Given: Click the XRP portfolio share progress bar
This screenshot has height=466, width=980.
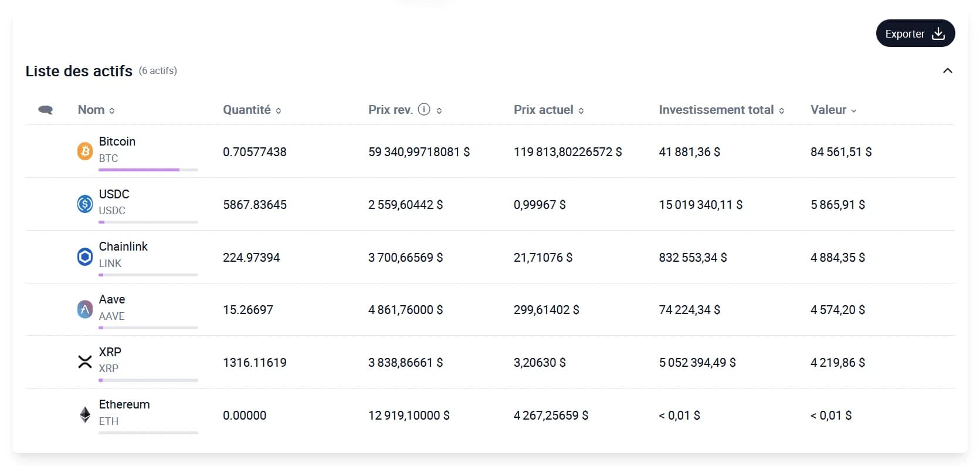Looking at the screenshot, I should coord(148,380).
